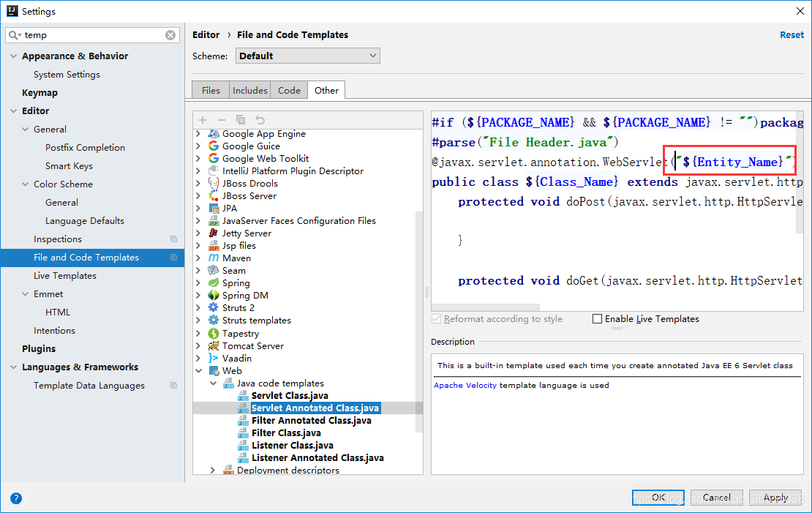
Task: Click the Tapestry icon
Action: 214,333
